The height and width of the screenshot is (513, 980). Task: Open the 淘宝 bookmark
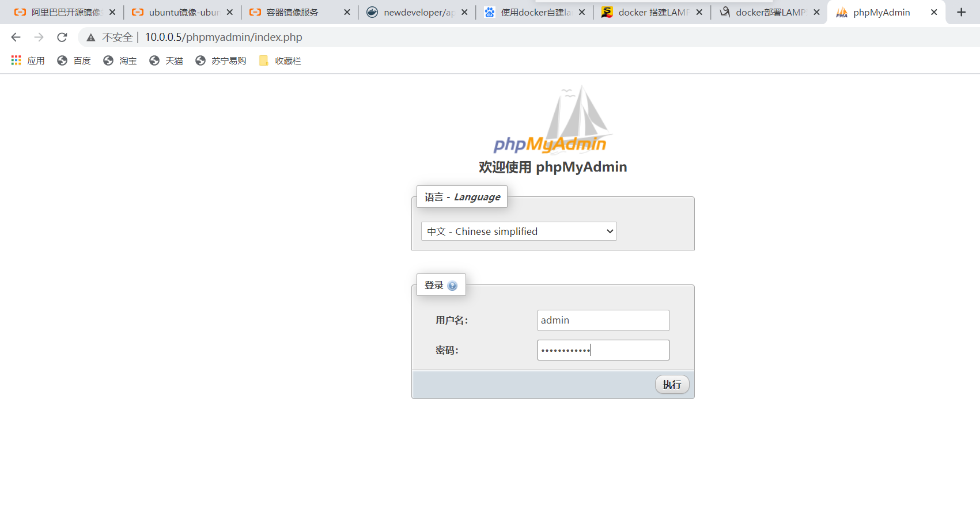pyautogui.click(x=120, y=60)
